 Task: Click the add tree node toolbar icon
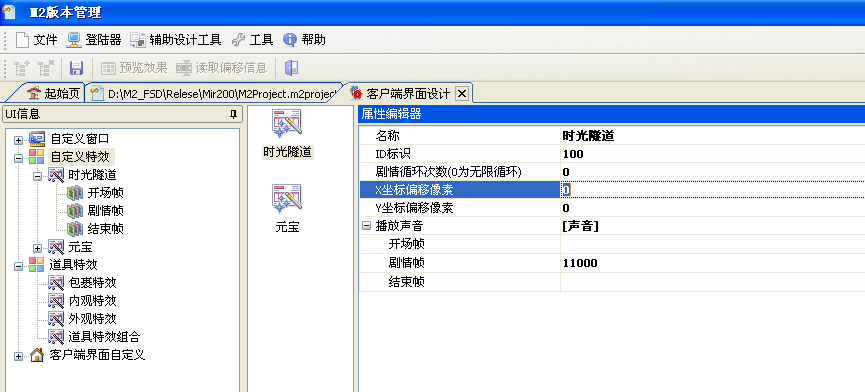coord(22,68)
